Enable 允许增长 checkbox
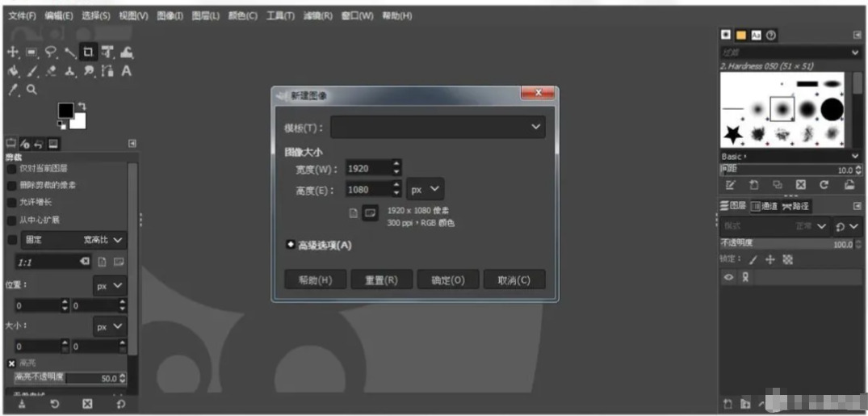868x416 pixels. (x=11, y=203)
